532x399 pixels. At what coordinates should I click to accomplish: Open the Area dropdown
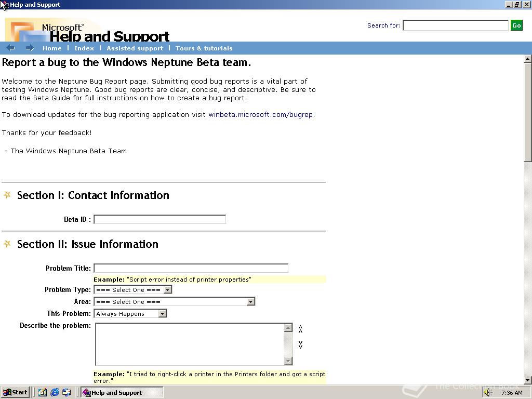(x=175, y=302)
